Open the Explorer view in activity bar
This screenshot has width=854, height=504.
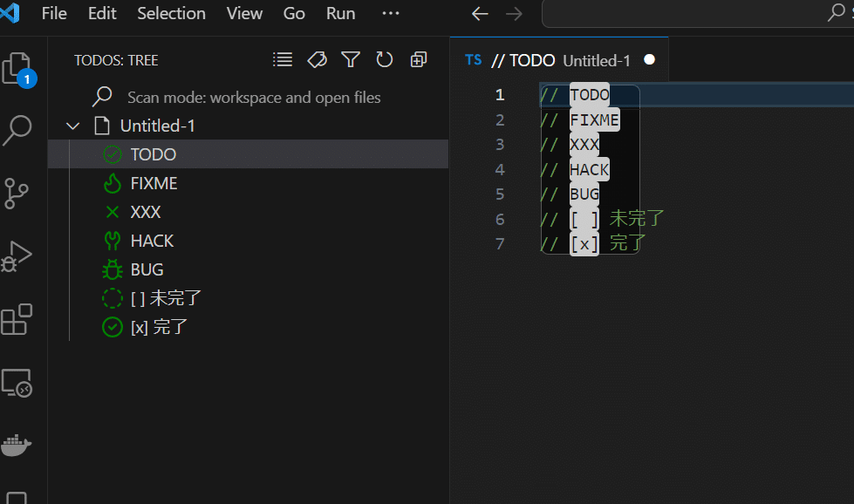pos(18,69)
